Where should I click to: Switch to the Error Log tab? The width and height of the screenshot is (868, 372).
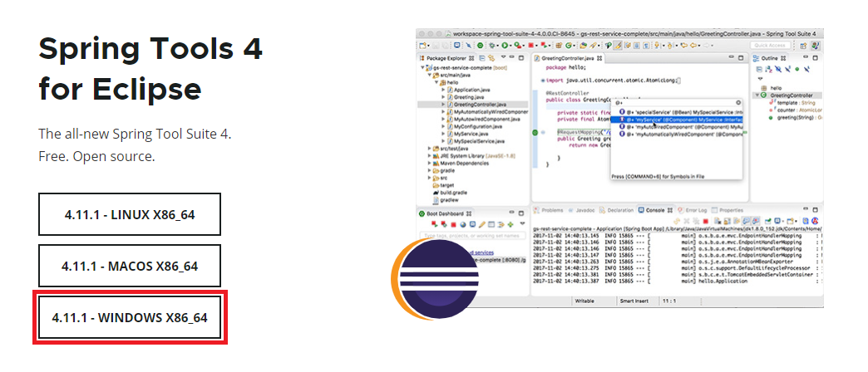(x=692, y=210)
